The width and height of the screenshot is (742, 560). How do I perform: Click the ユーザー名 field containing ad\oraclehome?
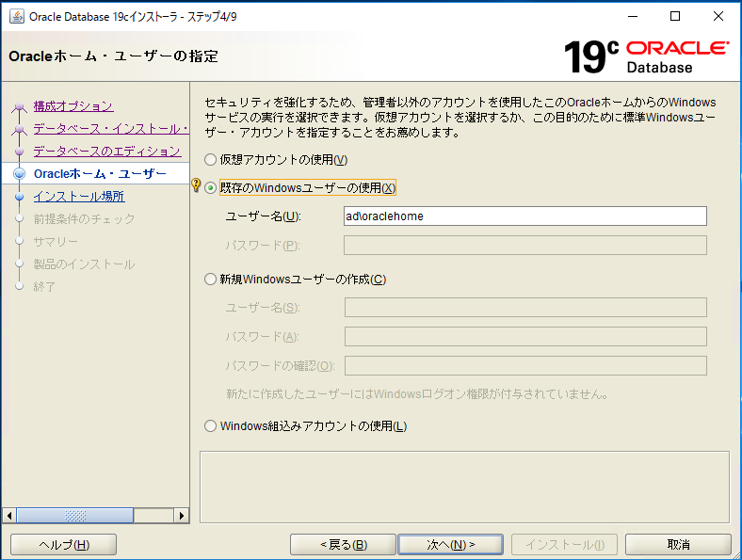point(524,216)
